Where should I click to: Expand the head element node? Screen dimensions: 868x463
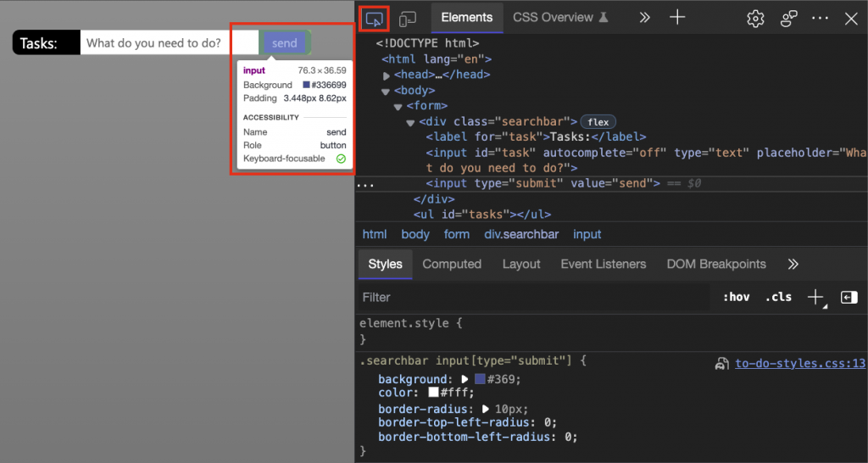pos(387,75)
